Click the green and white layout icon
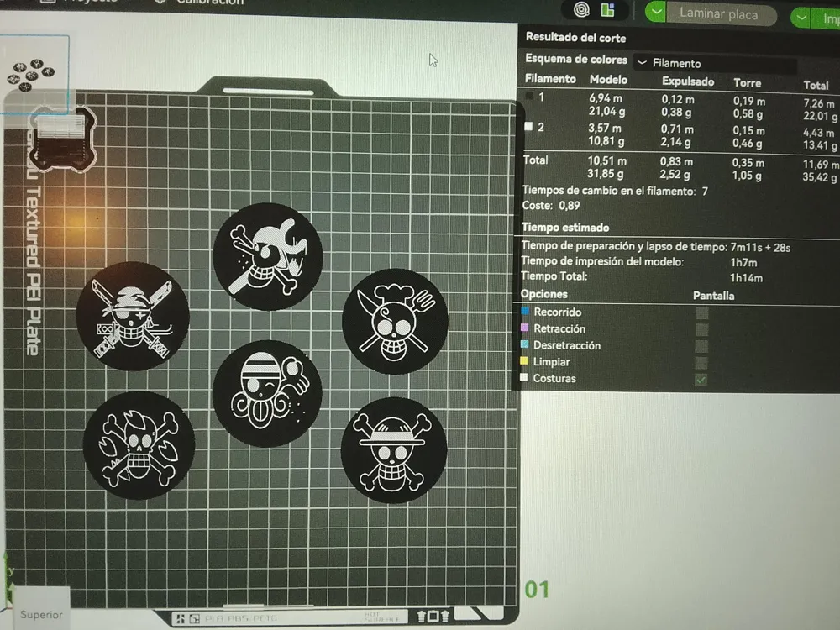This screenshot has width=840, height=630. (x=607, y=9)
